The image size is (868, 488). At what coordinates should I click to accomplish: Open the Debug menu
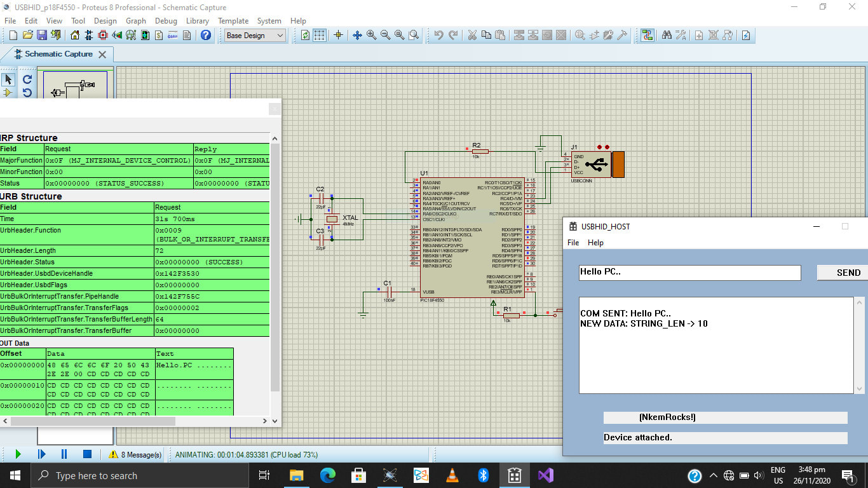pos(166,21)
